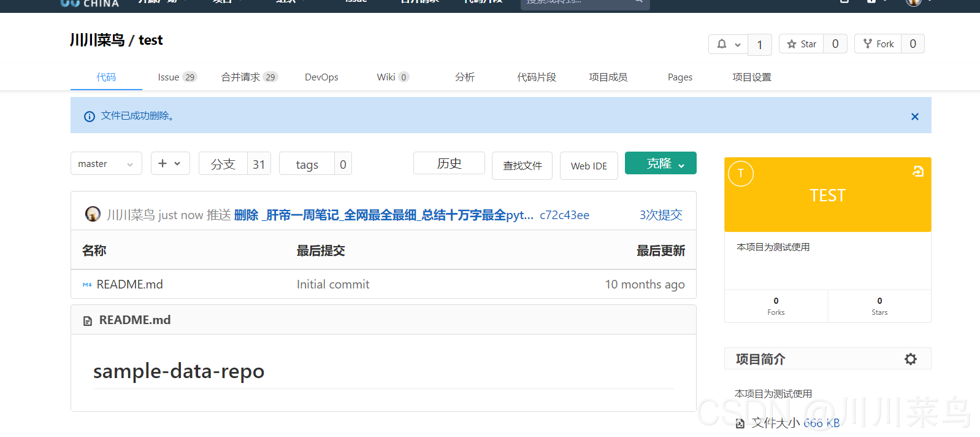Click the committer avatar beside latest commit
The height and width of the screenshot is (437, 980).
click(x=93, y=214)
